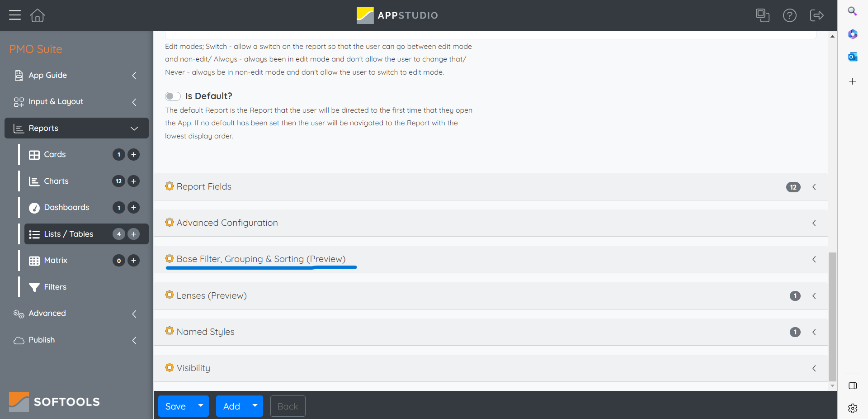The image size is (868, 419).
Task: Open the help question mark icon
Action: pyautogui.click(x=789, y=15)
